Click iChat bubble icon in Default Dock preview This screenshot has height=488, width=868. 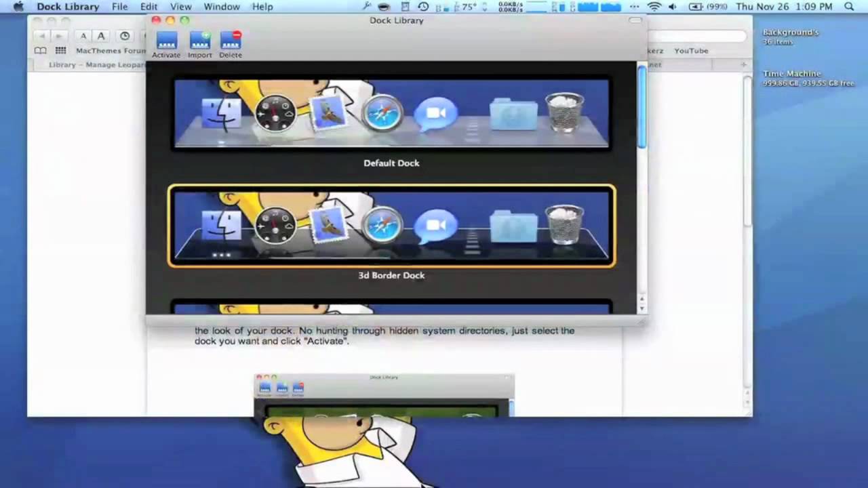tap(435, 114)
